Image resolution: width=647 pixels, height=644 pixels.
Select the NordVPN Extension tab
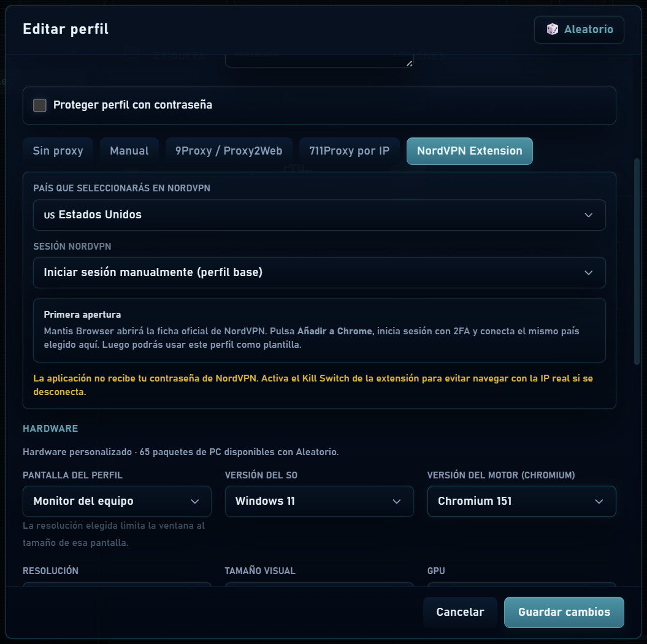[x=470, y=151]
